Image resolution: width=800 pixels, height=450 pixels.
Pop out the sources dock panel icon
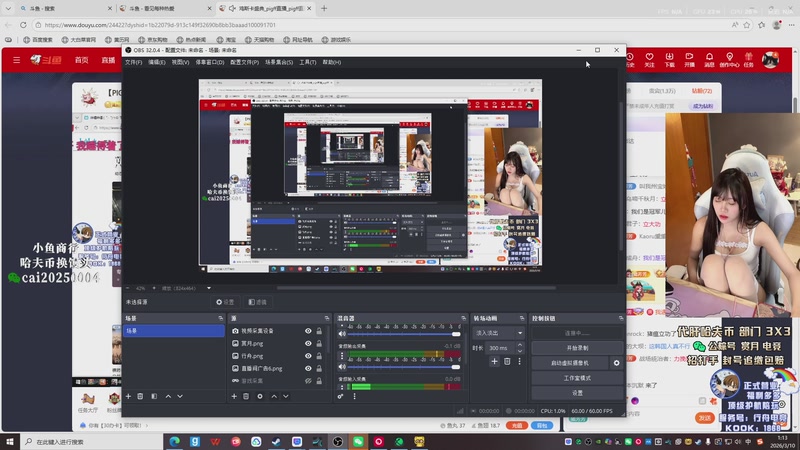pos(327,318)
